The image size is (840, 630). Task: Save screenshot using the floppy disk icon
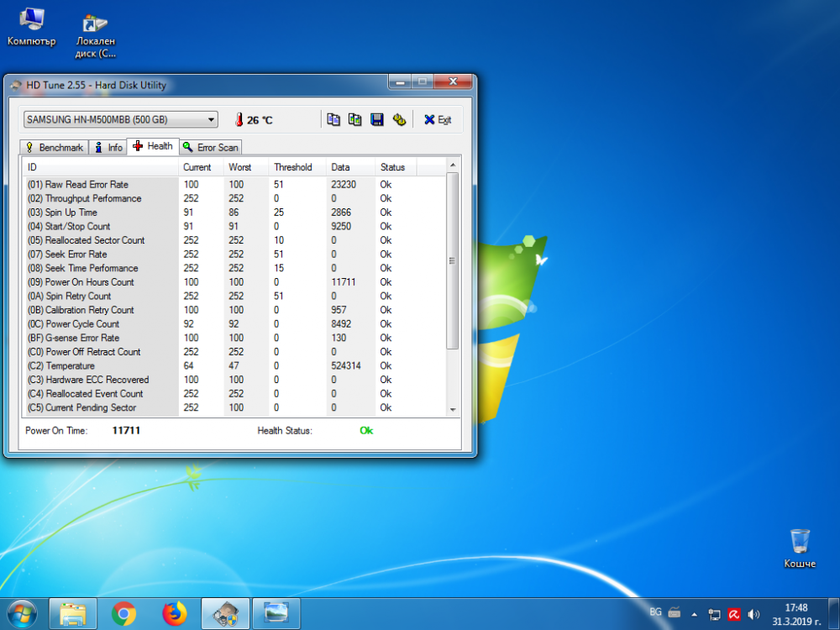[x=377, y=119]
